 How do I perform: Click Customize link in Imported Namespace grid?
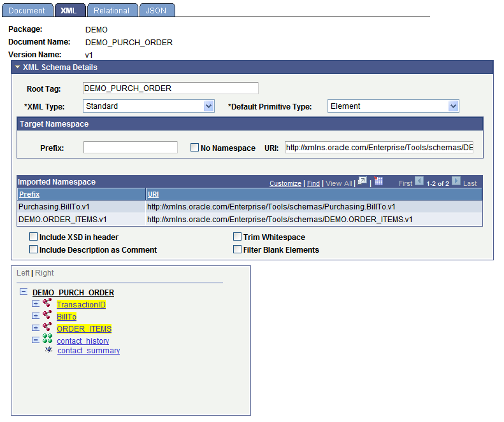[285, 183]
